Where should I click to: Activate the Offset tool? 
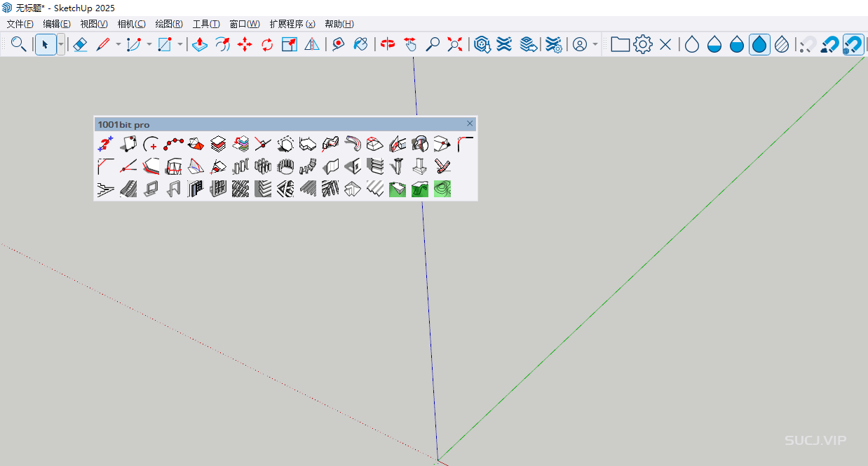click(x=222, y=44)
